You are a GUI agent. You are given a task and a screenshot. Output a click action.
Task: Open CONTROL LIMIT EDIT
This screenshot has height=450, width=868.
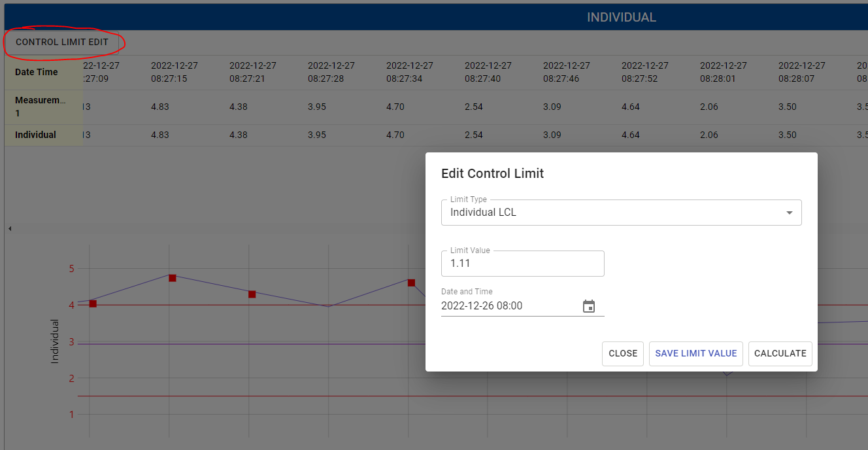[x=62, y=42]
